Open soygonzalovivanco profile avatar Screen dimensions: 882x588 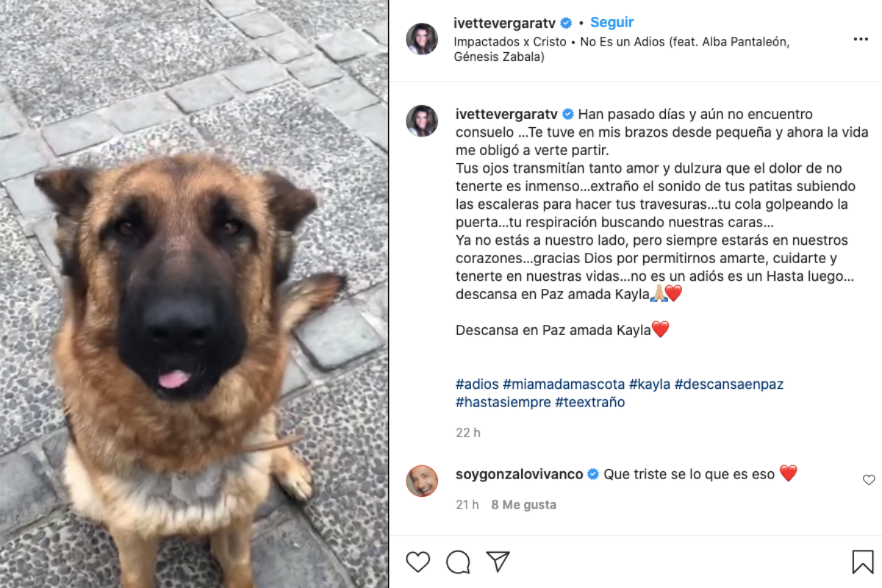(x=422, y=481)
